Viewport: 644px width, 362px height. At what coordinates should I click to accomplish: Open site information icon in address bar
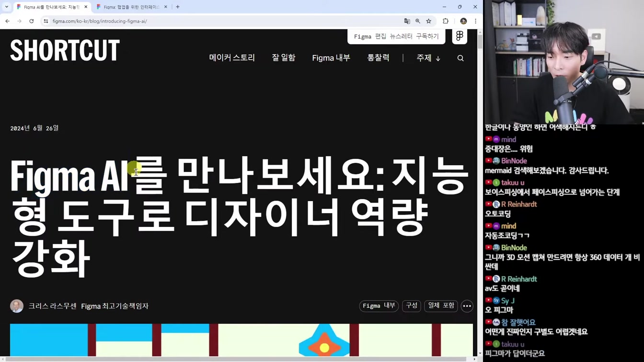pyautogui.click(x=46, y=21)
